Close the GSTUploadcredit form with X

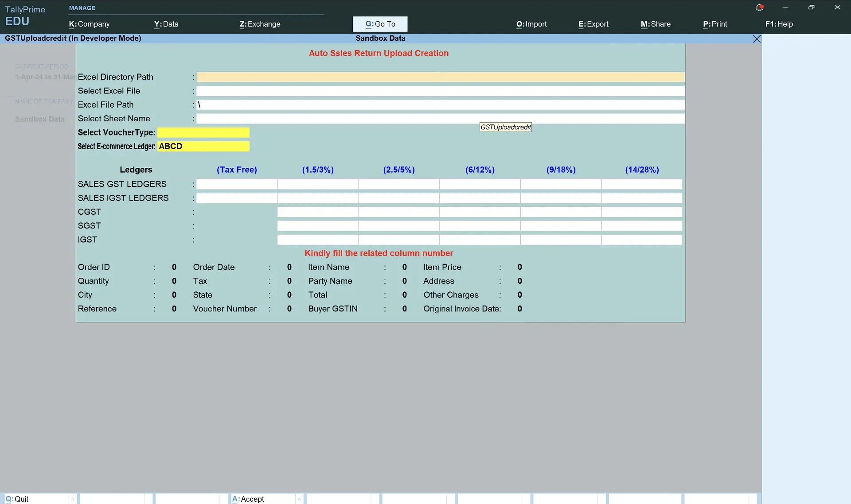coord(757,39)
